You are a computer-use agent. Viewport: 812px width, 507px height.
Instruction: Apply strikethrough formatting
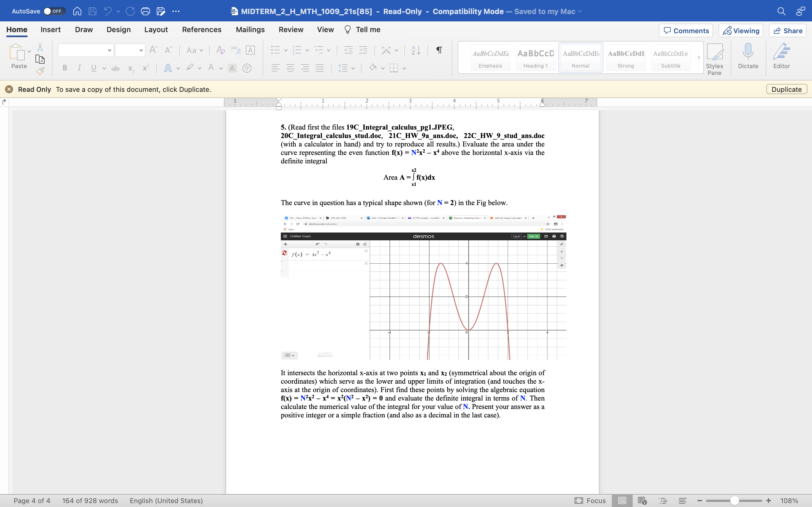[x=115, y=68]
